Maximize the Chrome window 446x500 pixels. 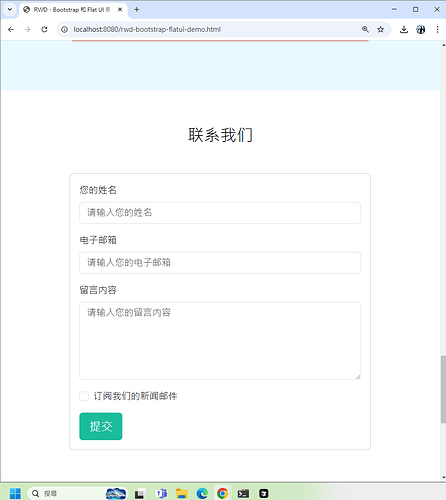tap(415, 10)
